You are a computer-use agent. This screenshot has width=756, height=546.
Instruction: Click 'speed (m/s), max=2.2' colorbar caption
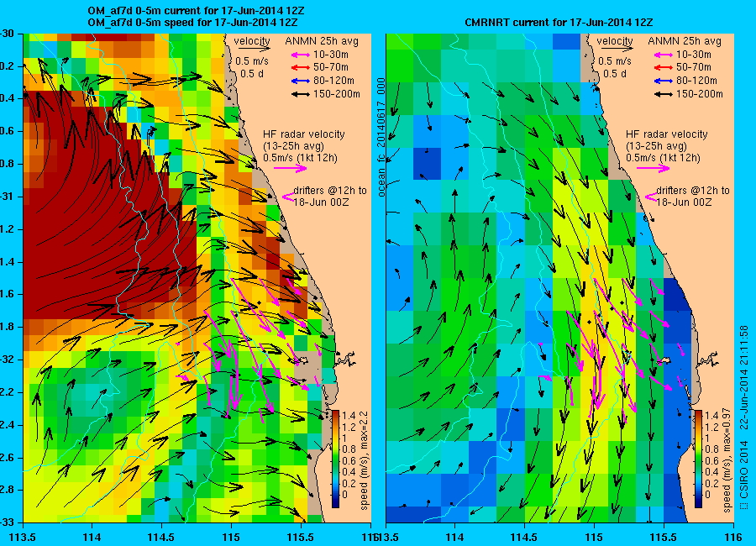(x=364, y=459)
